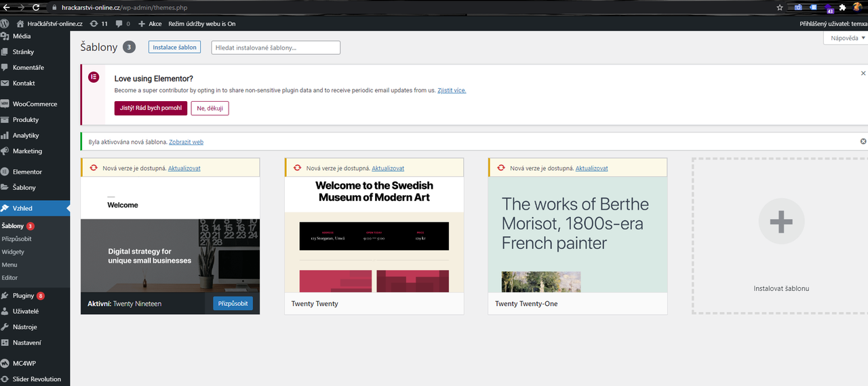The width and height of the screenshot is (868, 386).
Task: Click Aktualizovat on the Twenty Twenty-One card
Action: [x=591, y=168]
